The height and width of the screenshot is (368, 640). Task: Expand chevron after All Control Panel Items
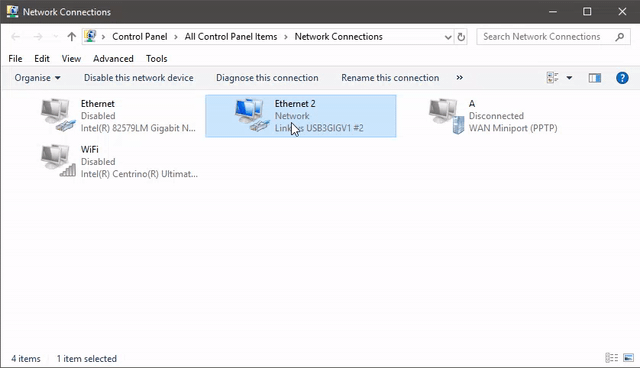coord(286,37)
